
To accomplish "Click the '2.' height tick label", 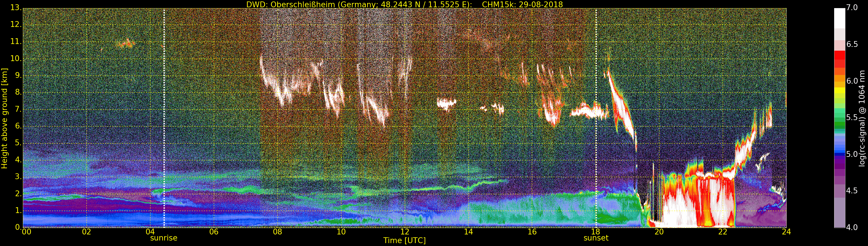I will [18, 193].
